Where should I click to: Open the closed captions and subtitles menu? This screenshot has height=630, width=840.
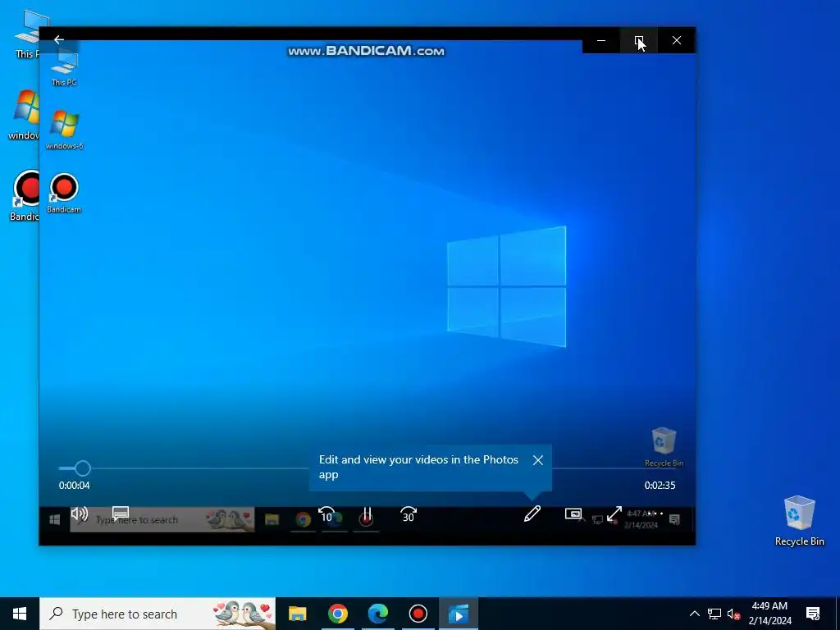click(120, 513)
